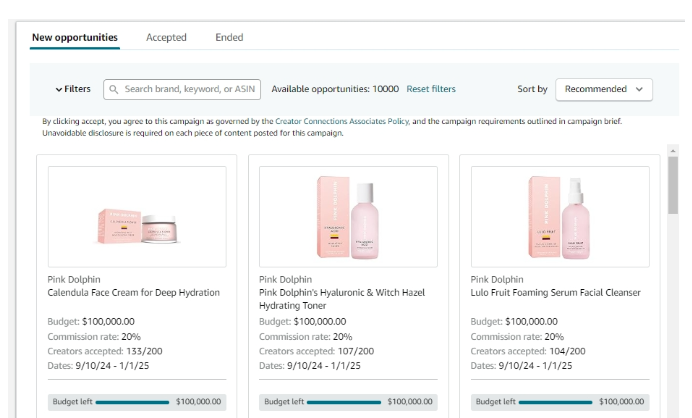Click the Sort by dropdown arrow
692x418 pixels.
639,89
